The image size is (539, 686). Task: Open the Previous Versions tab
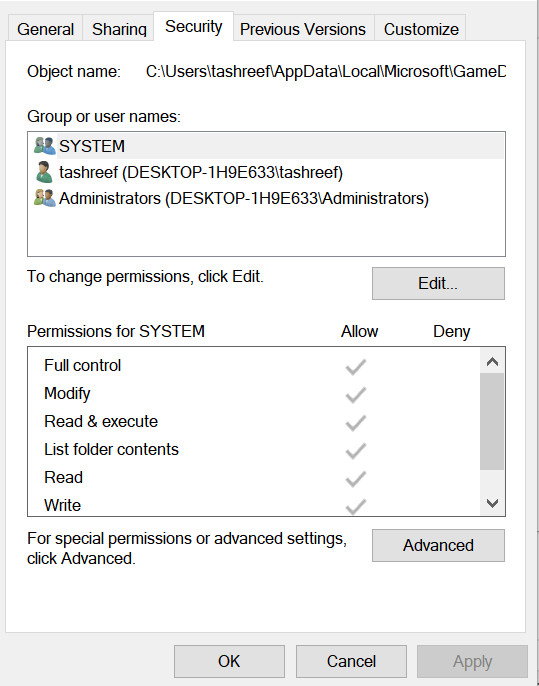pos(303,29)
